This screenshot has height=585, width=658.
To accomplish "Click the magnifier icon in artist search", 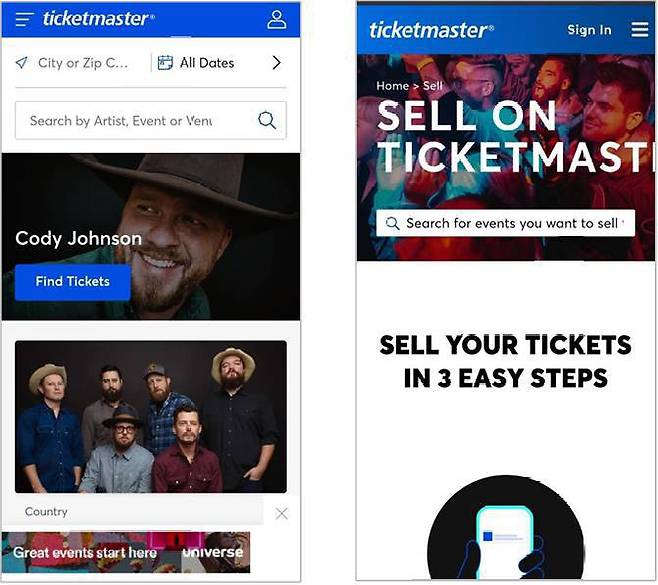I will click(x=267, y=120).
